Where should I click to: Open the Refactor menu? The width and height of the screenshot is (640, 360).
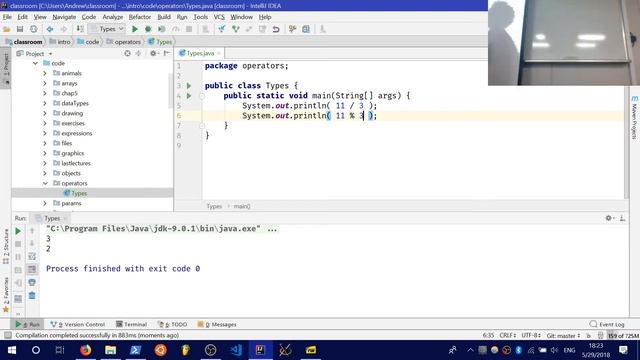click(x=140, y=17)
